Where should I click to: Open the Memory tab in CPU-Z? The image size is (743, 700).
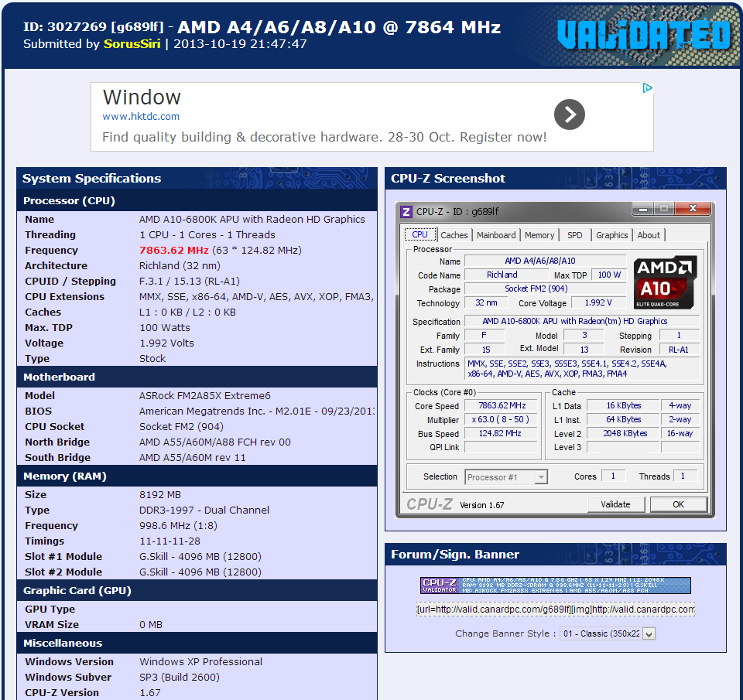coord(539,235)
